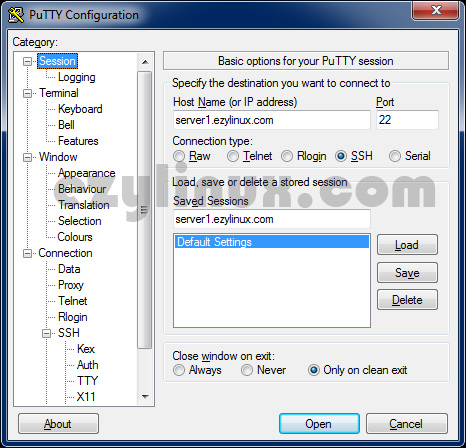Image resolution: width=466 pixels, height=448 pixels.
Task: Open the TTY category
Action: (87, 381)
